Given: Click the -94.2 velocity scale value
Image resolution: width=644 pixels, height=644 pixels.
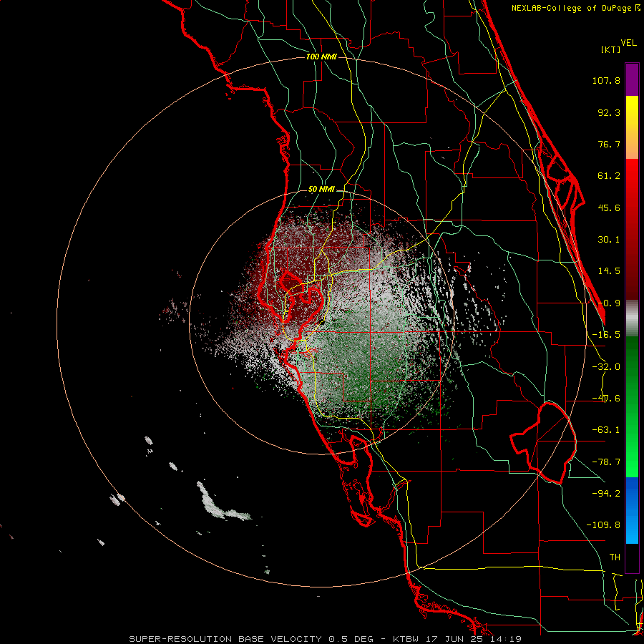Looking at the screenshot, I should (606, 493).
